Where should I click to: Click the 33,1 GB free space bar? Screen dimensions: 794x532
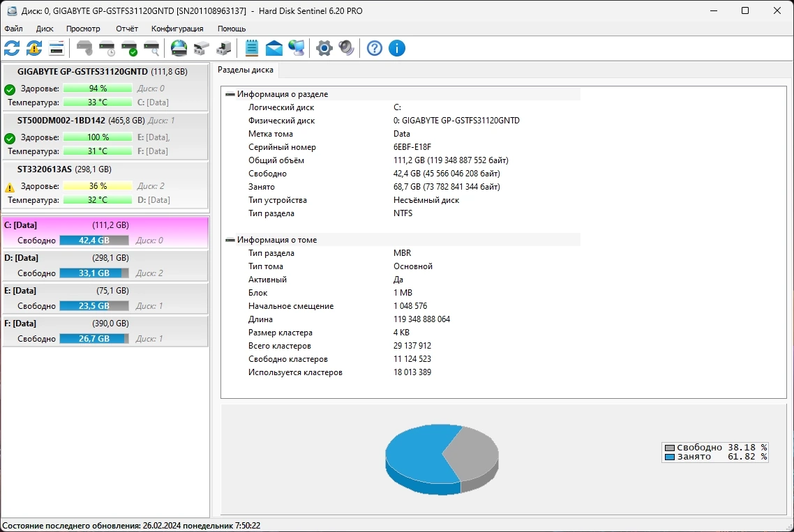(94, 273)
